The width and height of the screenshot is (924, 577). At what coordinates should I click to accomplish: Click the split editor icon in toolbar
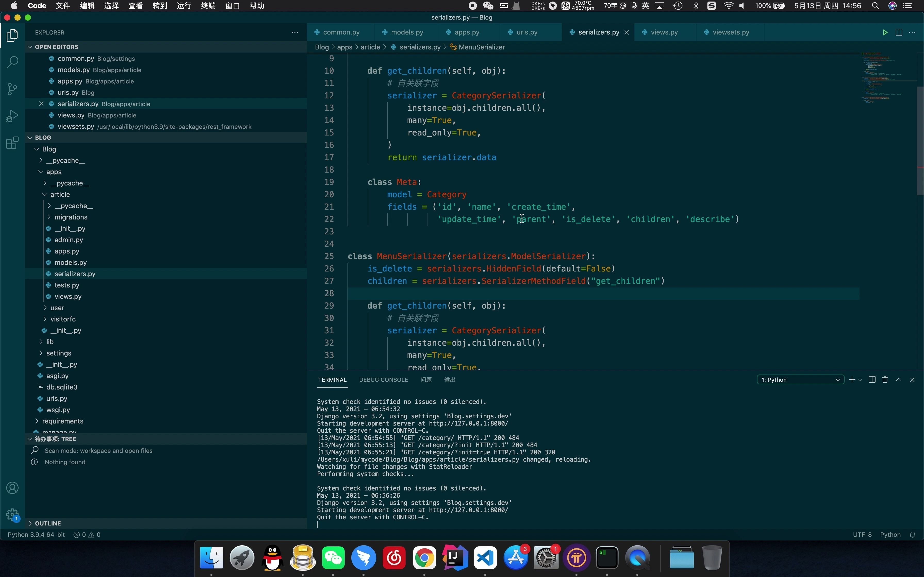[899, 32]
